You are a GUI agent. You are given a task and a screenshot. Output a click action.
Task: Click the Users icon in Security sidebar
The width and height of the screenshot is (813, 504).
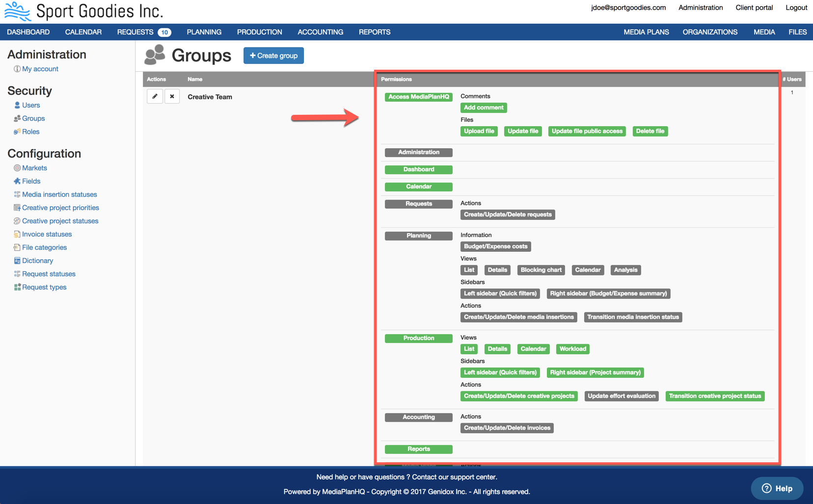tap(17, 105)
